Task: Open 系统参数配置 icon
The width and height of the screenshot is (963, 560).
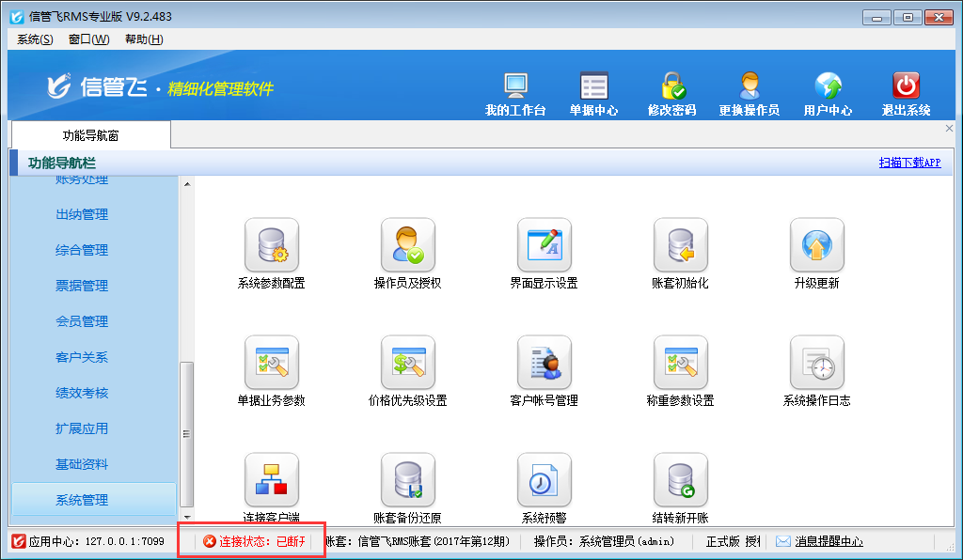Action: [271, 245]
